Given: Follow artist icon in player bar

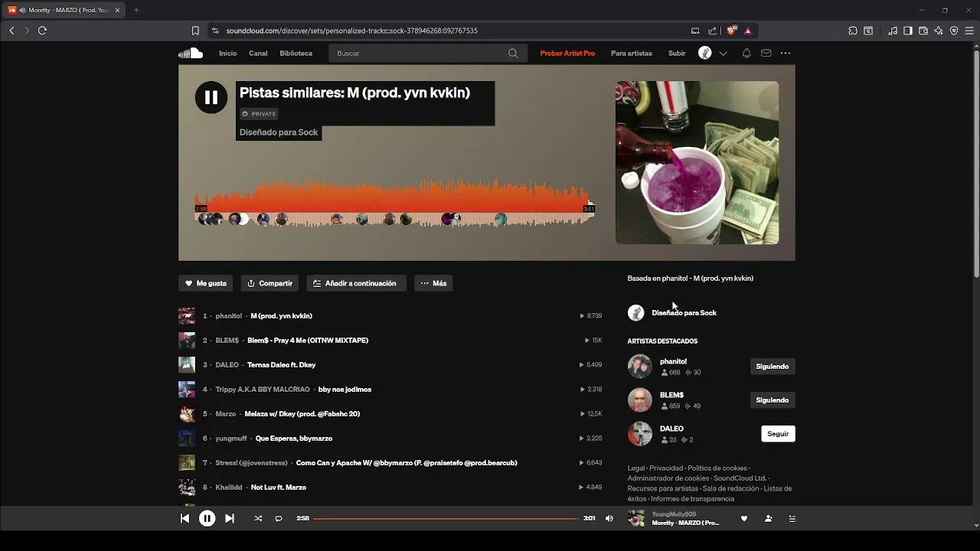Looking at the screenshot, I should pyautogui.click(x=768, y=518).
